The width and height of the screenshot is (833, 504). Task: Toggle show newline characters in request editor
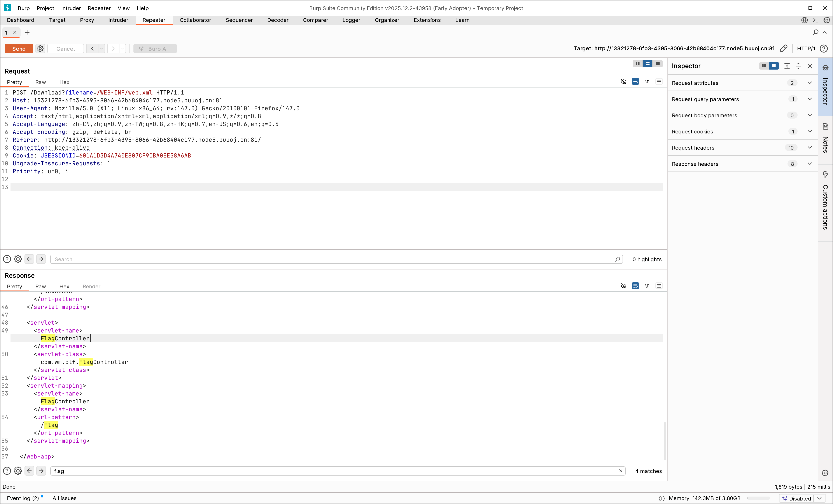pos(647,81)
